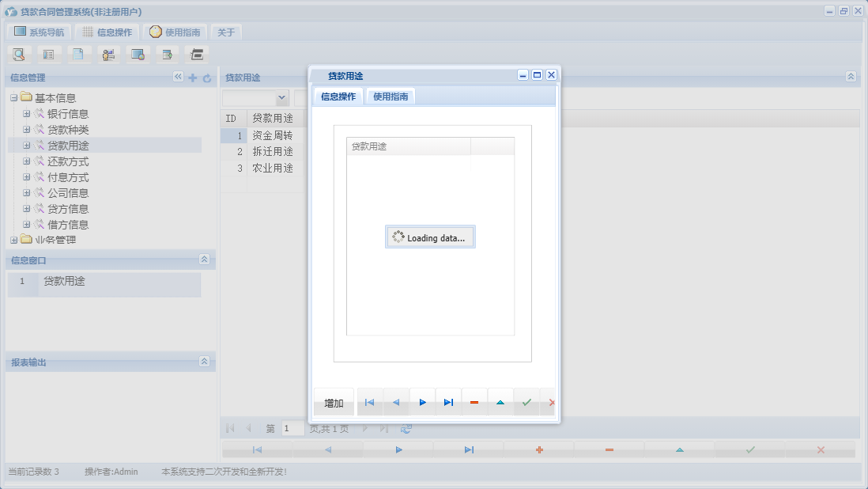
Task: Click the teal up-triangle edit icon in dialog
Action: (500, 403)
